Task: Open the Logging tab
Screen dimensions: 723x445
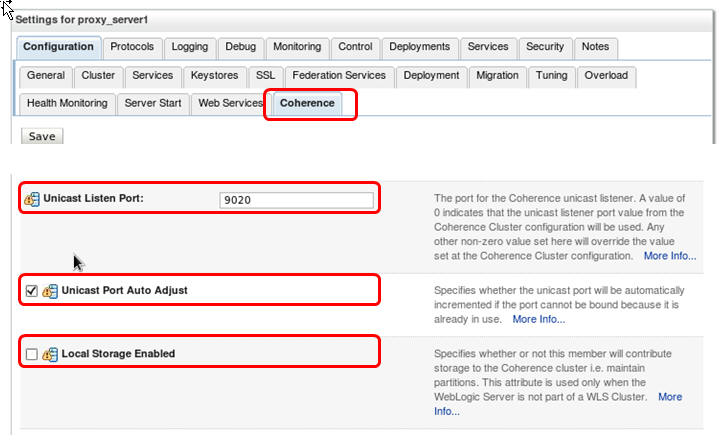Action: (x=189, y=47)
